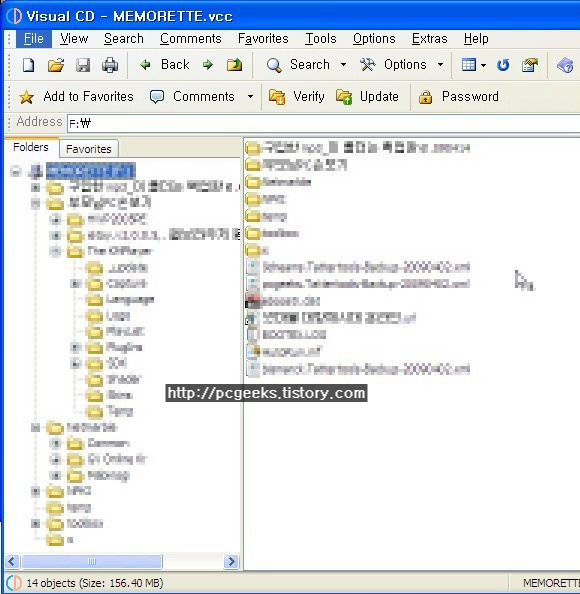Click Add to Favorites star button
The width and height of the screenshot is (580, 594).
point(76,97)
